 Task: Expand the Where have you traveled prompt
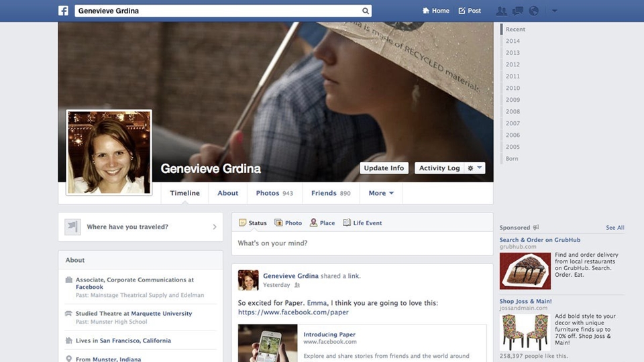click(140, 227)
